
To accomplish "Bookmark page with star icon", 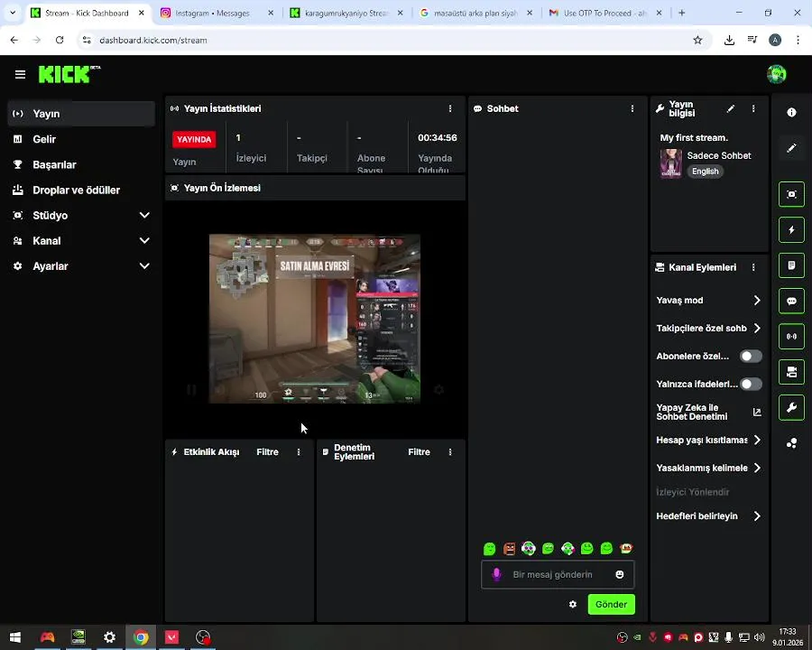I will pos(697,40).
